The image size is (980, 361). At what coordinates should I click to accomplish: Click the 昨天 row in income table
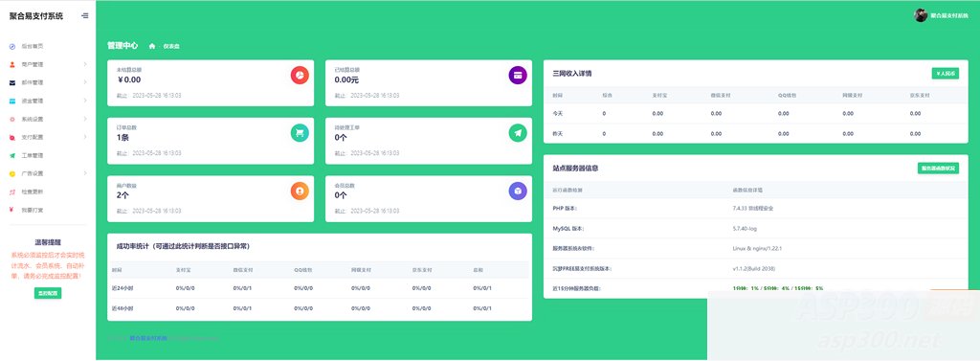756,133
